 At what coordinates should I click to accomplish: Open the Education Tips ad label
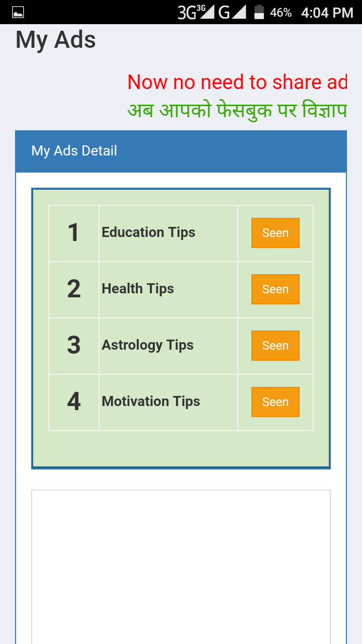[x=148, y=232]
